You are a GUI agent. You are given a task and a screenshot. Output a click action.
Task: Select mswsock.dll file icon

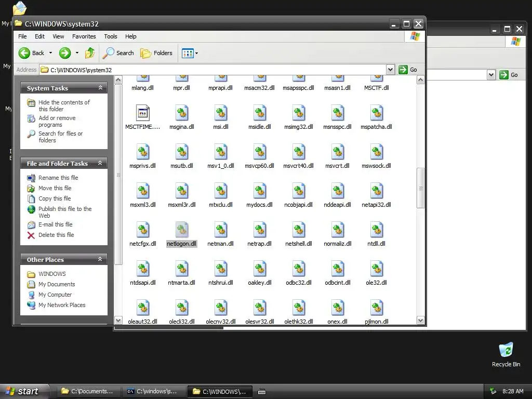[x=376, y=152]
